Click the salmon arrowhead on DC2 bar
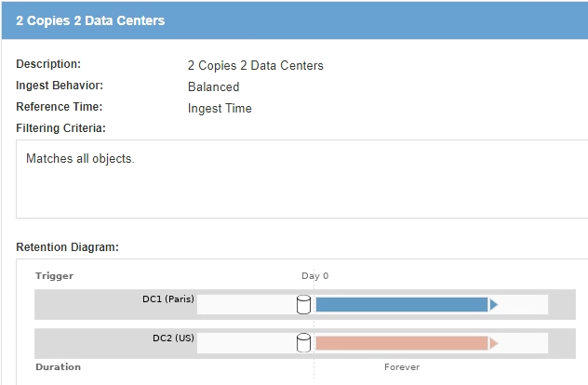Screen dimensions: 588x385 tap(494, 343)
